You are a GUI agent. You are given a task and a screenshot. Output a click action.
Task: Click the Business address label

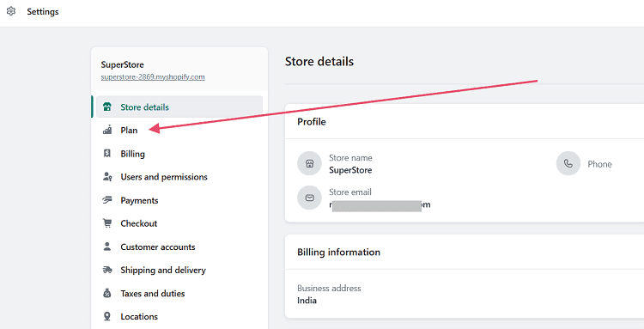click(329, 289)
